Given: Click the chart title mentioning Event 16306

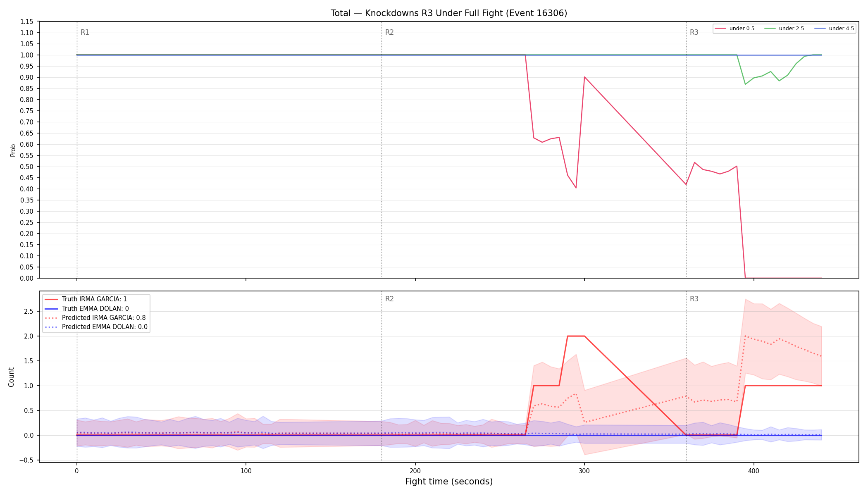Looking at the screenshot, I should pos(449,13).
